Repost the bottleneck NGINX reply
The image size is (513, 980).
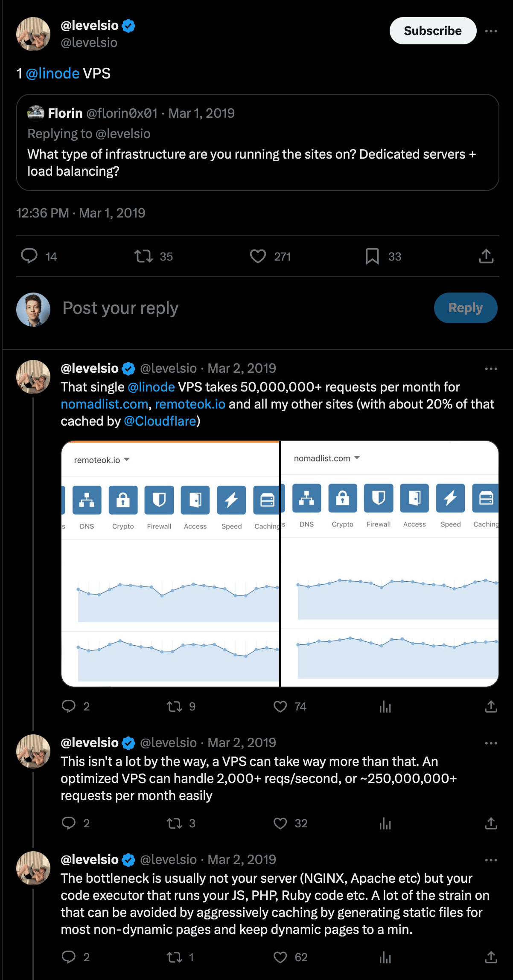pyautogui.click(x=174, y=957)
